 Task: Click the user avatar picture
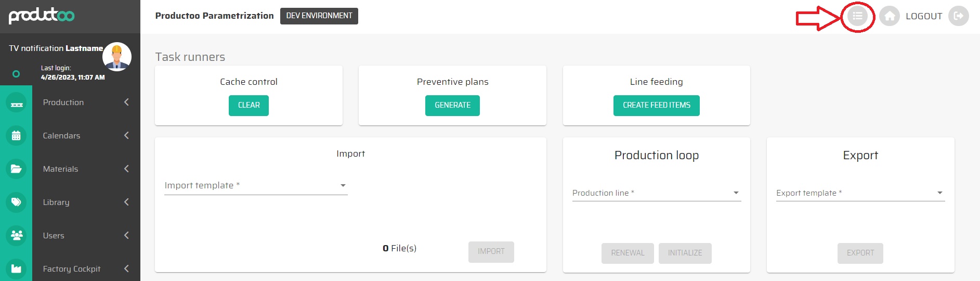coord(116,57)
